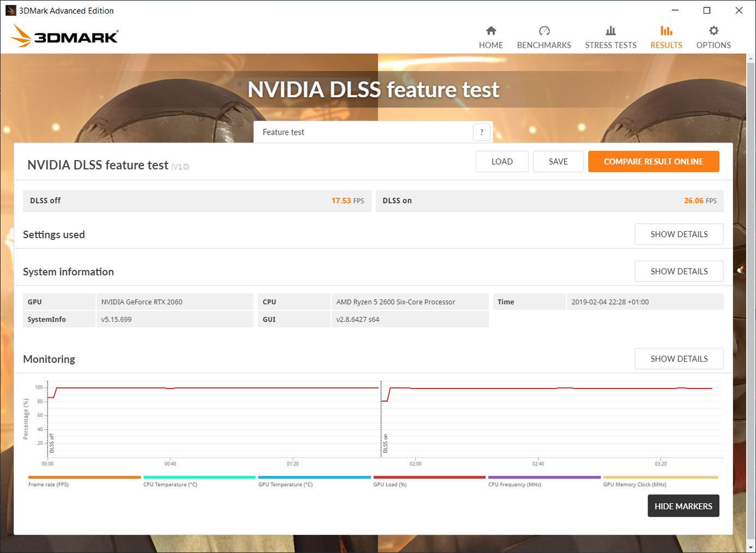Show details for Monitoring
The height and width of the screenshot is (553, 756).
[x=679, y=358]
